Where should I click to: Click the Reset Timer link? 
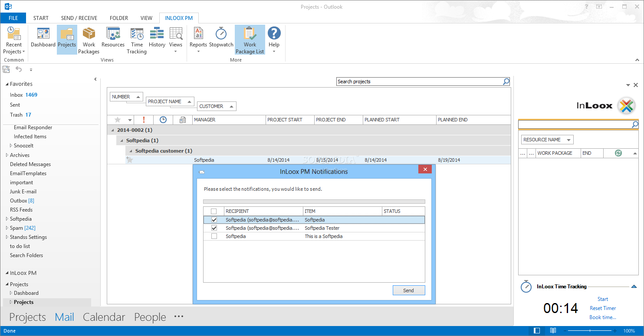[x=603, y=308]
